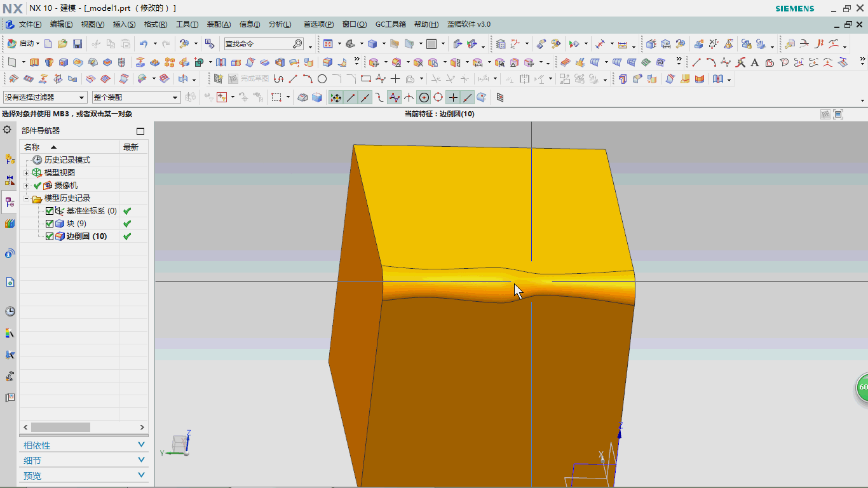
Task: Open the Reuse Library sidebar tab
Action: pyautogui.click(x=10, y=224)
